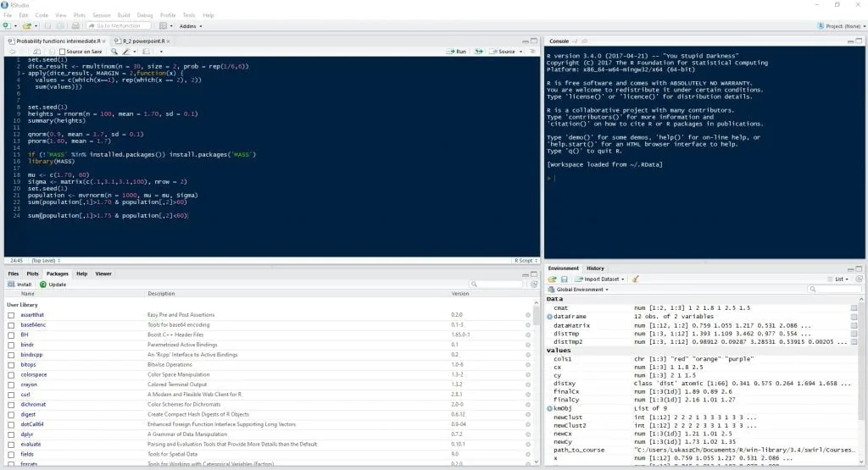Check the BH package checkbox
This screenshot has width=868, height=470.
click(11, 335)
